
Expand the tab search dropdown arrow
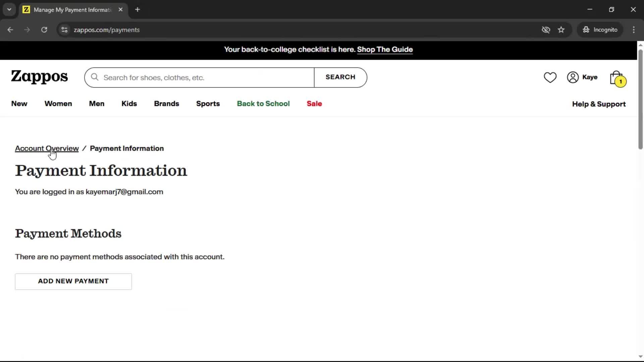[x=9, y=10]
